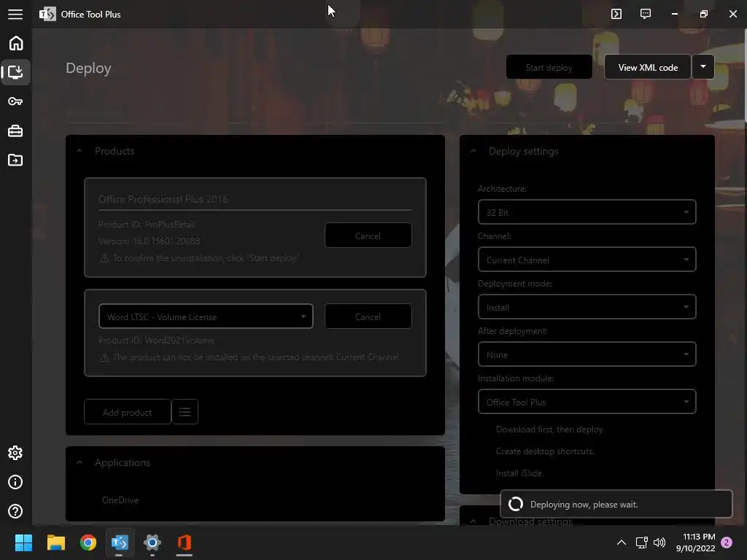Viewport: 747px width, 560px height.
Task: Launch Google Chrome from taskbar
Action: coord(88,542)
